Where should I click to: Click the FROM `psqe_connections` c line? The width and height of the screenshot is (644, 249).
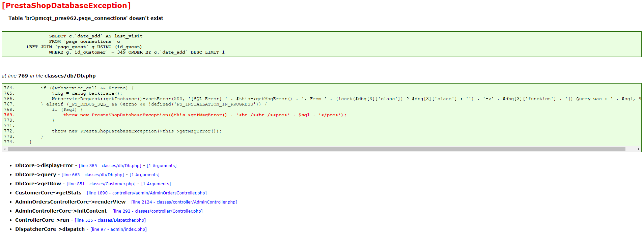(84, 41)
